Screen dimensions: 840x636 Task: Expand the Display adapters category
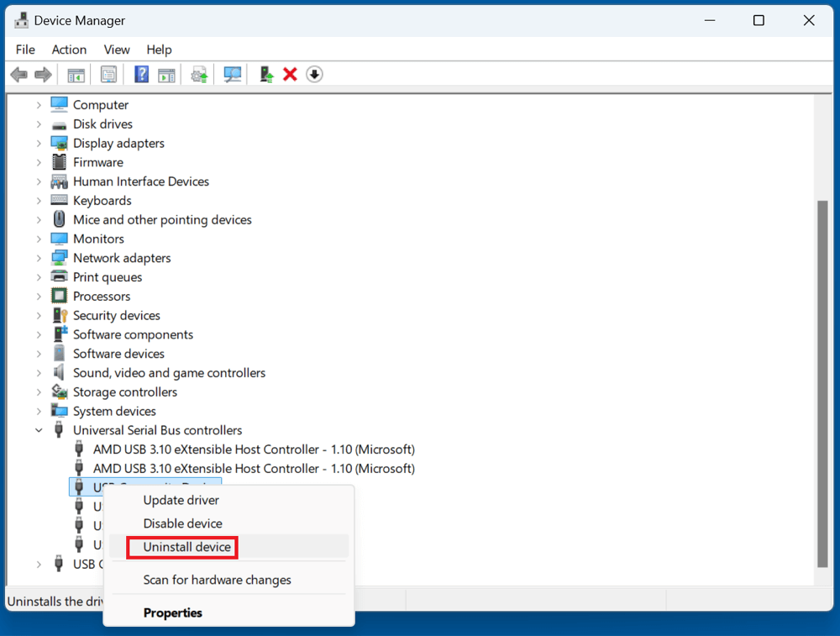click(39, 143)
